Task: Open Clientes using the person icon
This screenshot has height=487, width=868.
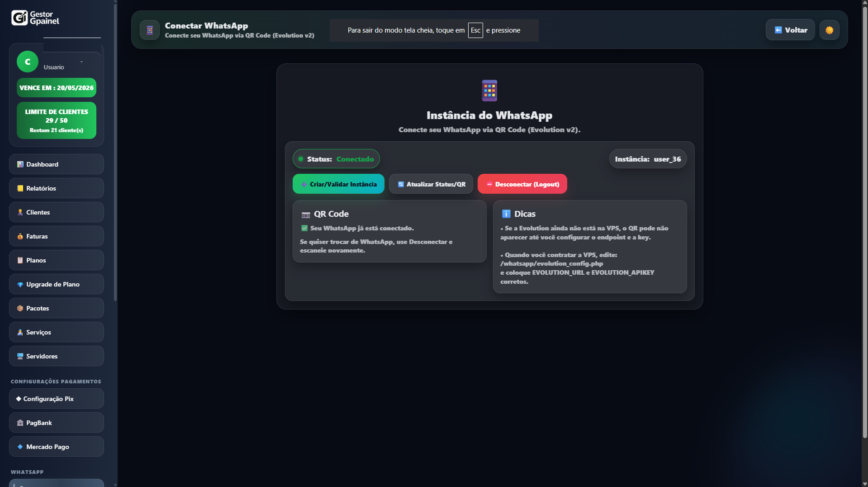Action: [20, 212]
